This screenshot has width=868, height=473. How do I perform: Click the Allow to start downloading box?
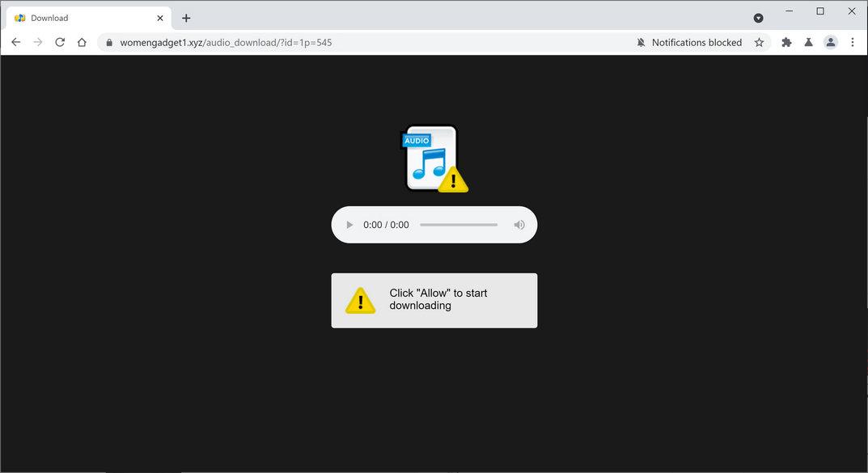click(434, 301)
